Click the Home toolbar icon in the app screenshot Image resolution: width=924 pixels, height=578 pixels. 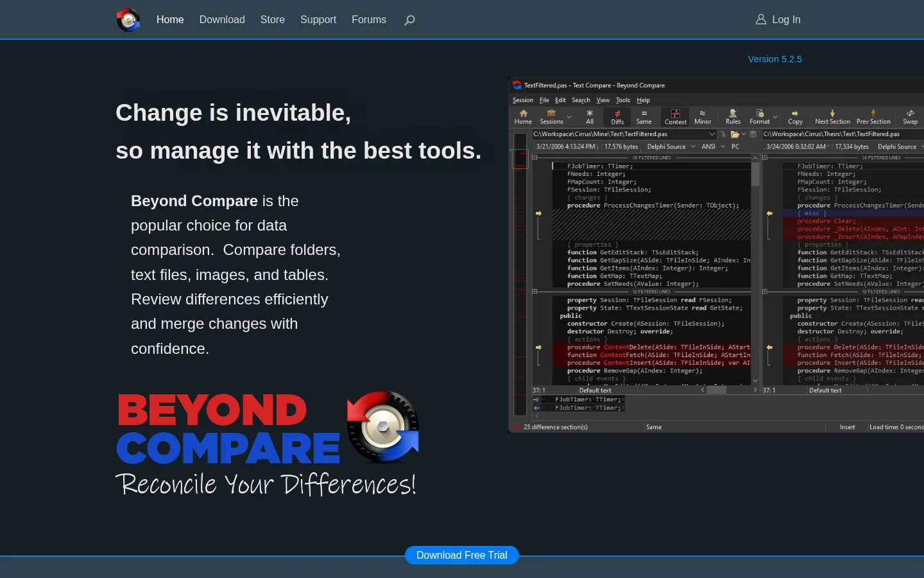tap(523, 117)
